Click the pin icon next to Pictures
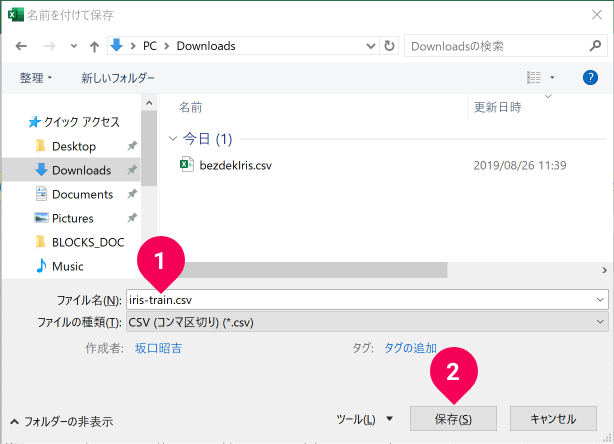The width and height of the screenshot is (614, 444). click(132, 218)
